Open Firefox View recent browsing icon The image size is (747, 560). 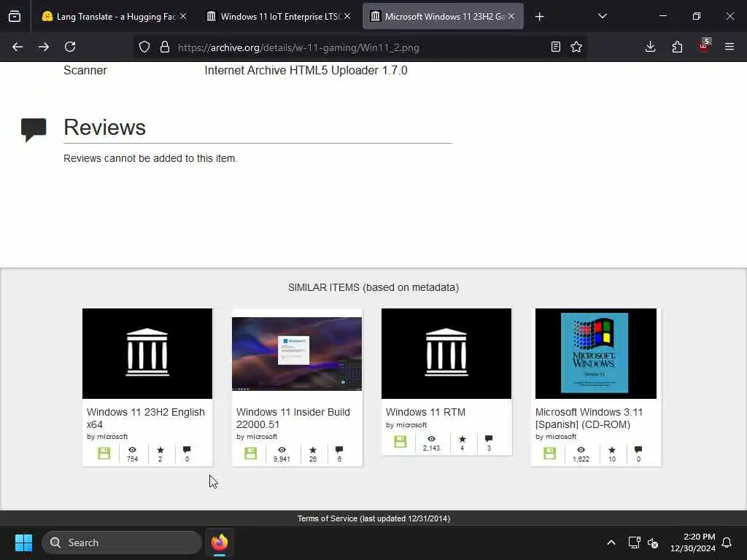(15, 17)
